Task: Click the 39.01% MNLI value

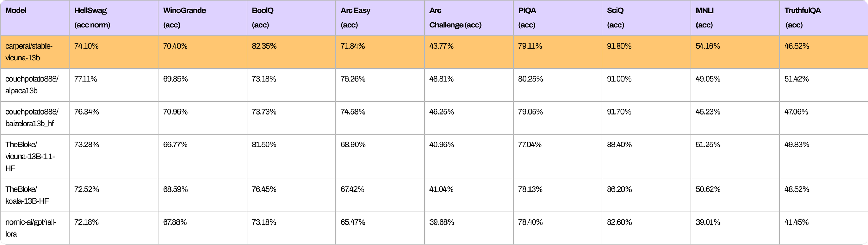Action: (x=708, y=222)
